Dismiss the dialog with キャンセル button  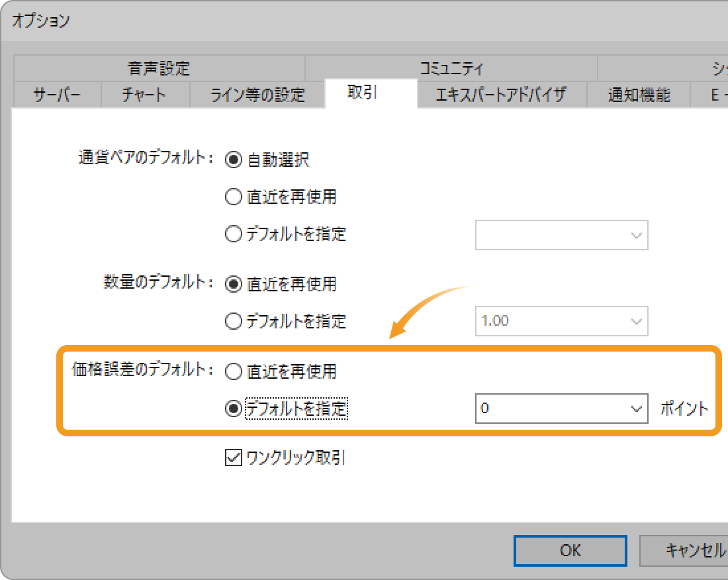[684, 551]
